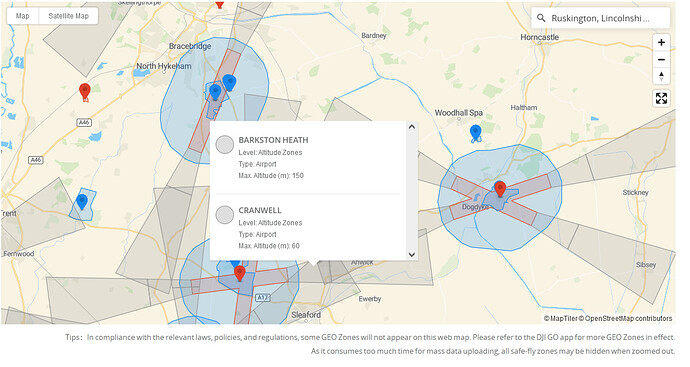Select the blue pin near Fernwood

(82, 202)
